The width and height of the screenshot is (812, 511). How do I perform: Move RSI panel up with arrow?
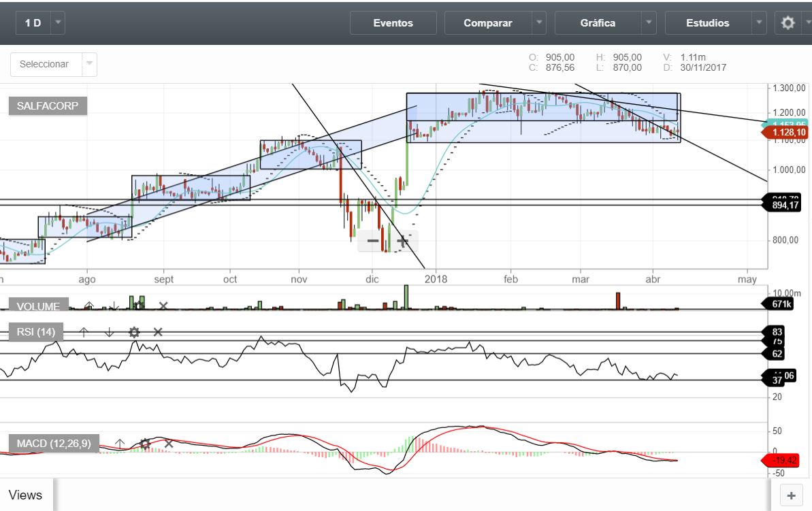pos(84,332)
